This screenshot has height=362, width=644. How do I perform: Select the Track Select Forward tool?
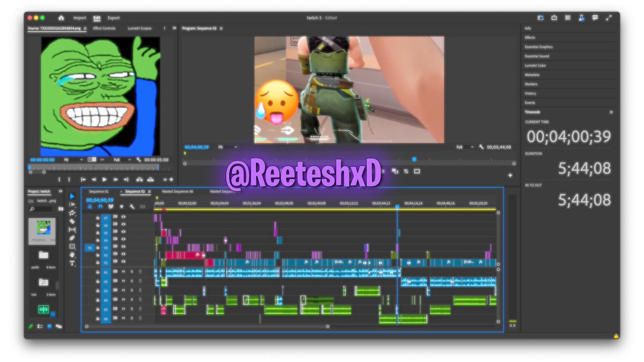[72, 204]
